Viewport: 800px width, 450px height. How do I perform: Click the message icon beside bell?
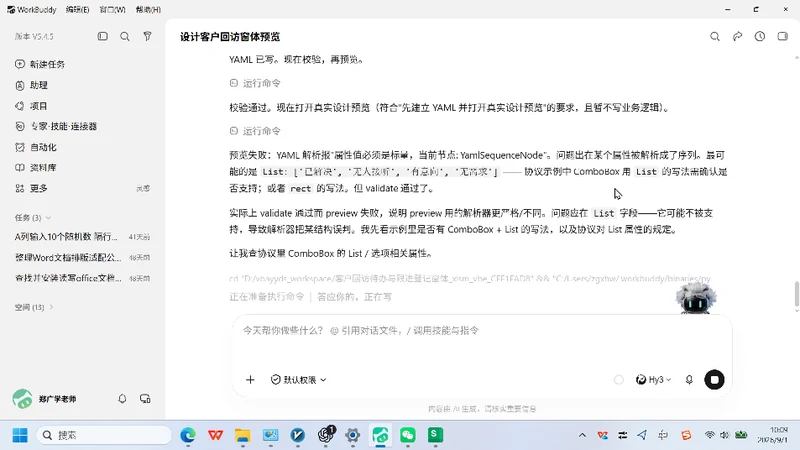145,399
